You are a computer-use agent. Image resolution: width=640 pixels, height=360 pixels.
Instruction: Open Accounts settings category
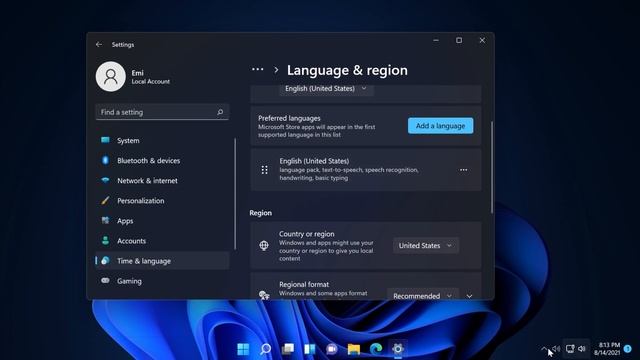(162, 240)
